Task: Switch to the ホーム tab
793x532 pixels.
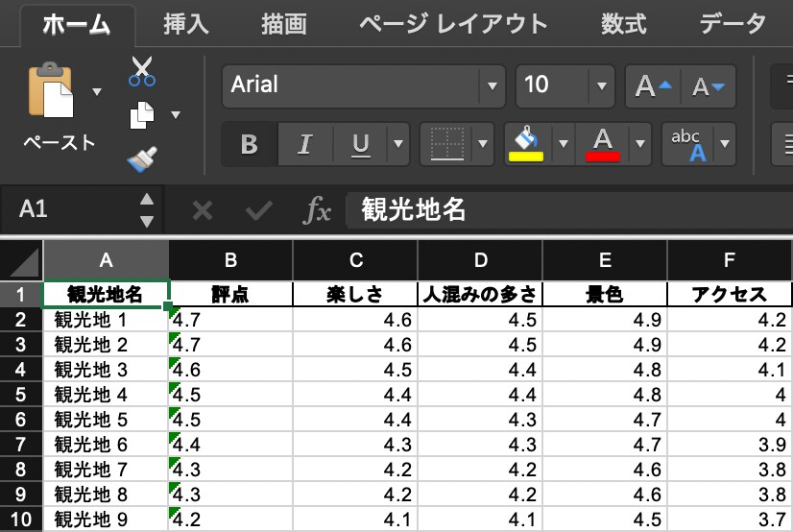Action: (77, 24)
